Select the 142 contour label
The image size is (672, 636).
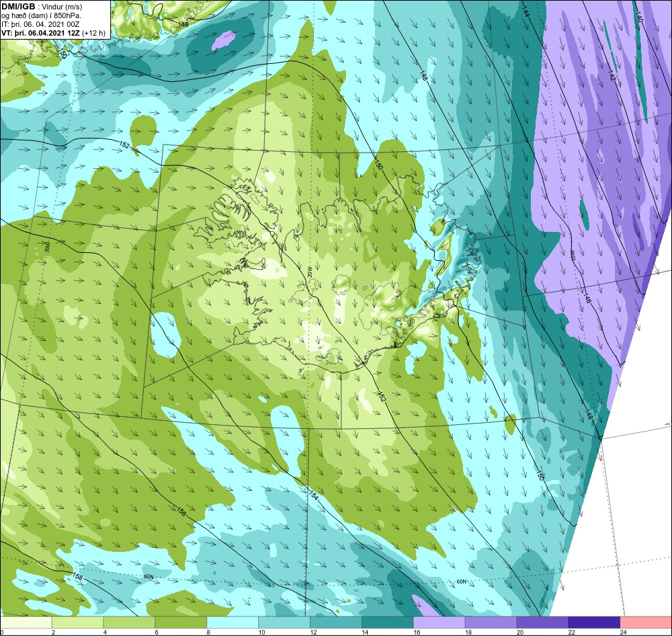coord(612,76)
